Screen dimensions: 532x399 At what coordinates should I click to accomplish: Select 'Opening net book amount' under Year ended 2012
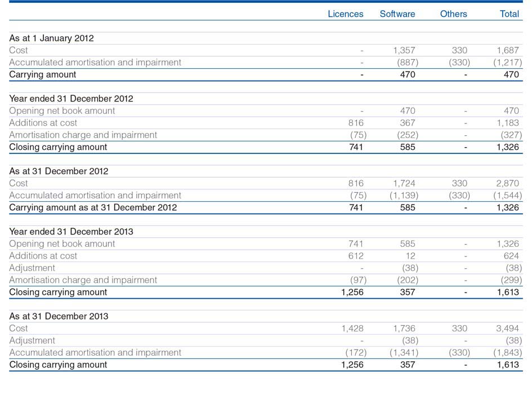pos(62,110)
